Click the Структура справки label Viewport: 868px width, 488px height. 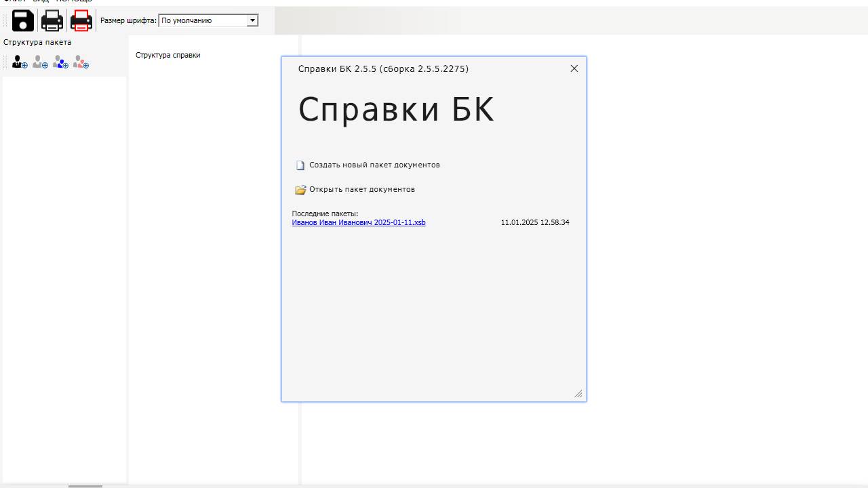click(168, 55)
